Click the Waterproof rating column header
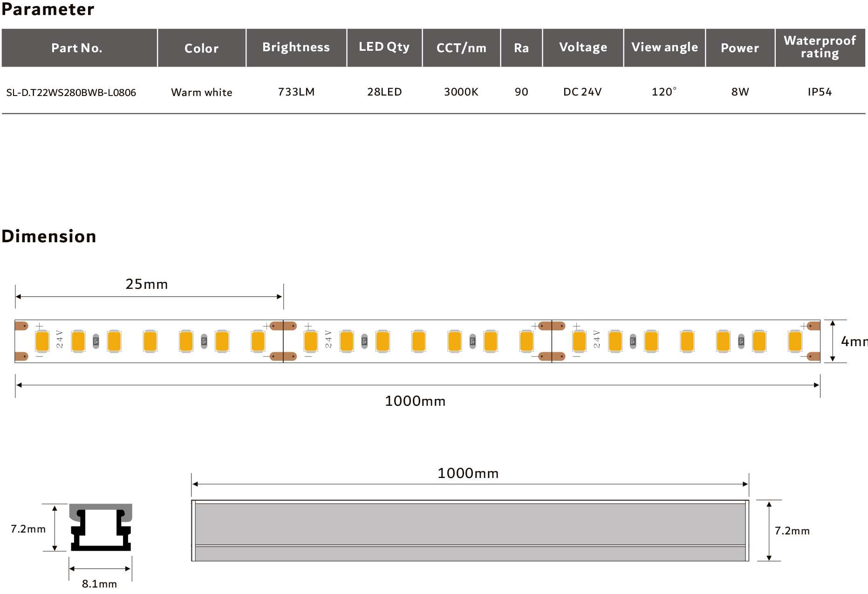The width and height of the screenshot is (868, 594). pos(820,47)
